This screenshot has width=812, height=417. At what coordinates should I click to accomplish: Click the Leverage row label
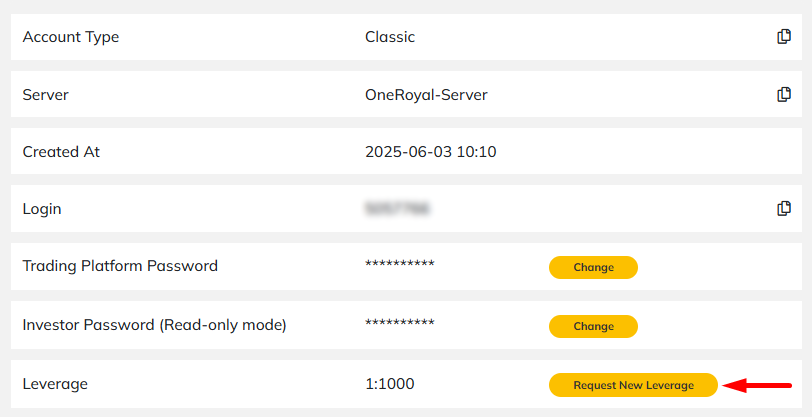coord(55,384)
